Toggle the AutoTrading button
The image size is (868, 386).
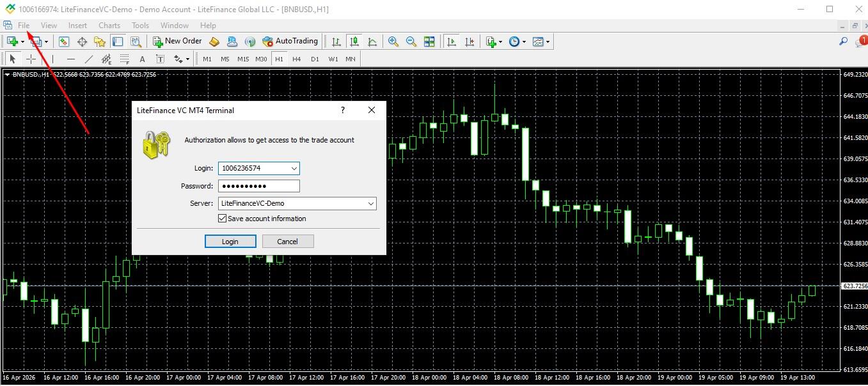[x=290, y=42]
